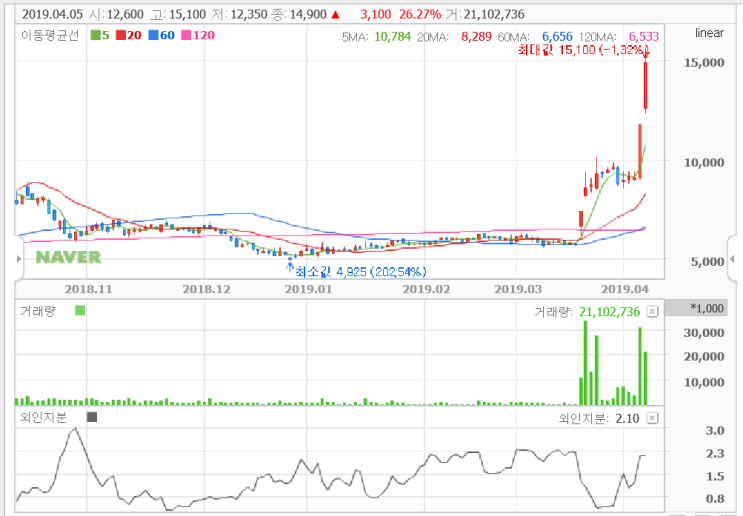Click the date 2019.04.05 in the header
Screen dimensions: 743x516
(52, 14)
